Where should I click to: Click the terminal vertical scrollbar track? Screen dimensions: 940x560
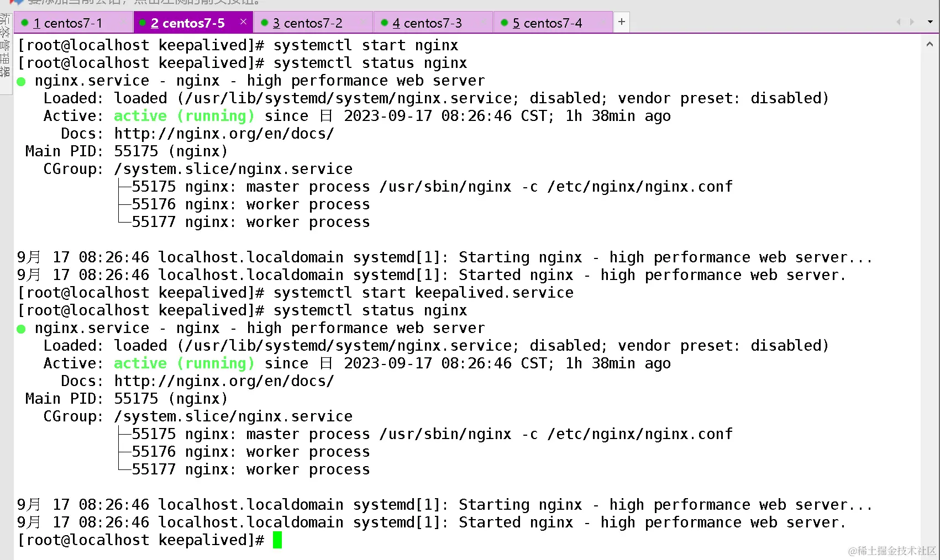(930, 276)
